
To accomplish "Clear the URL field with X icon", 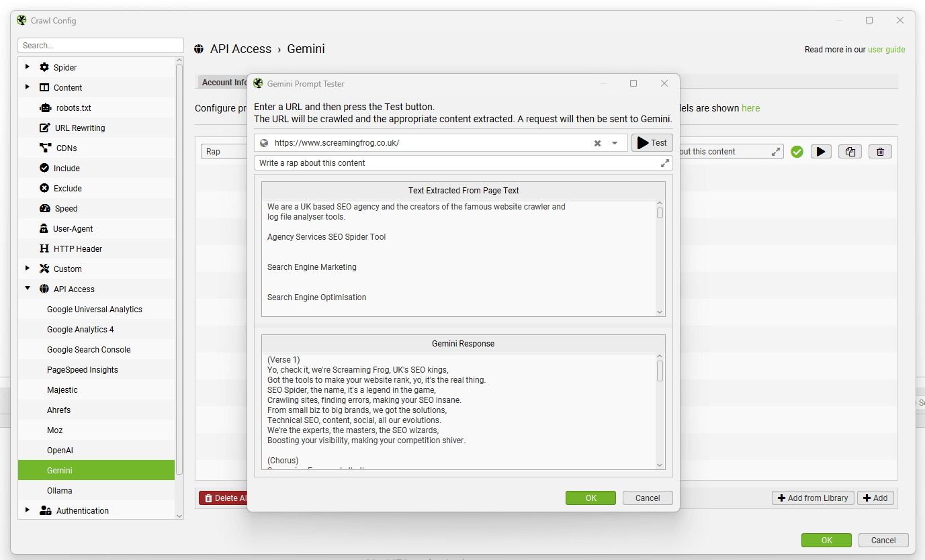I will click(597, 143).
